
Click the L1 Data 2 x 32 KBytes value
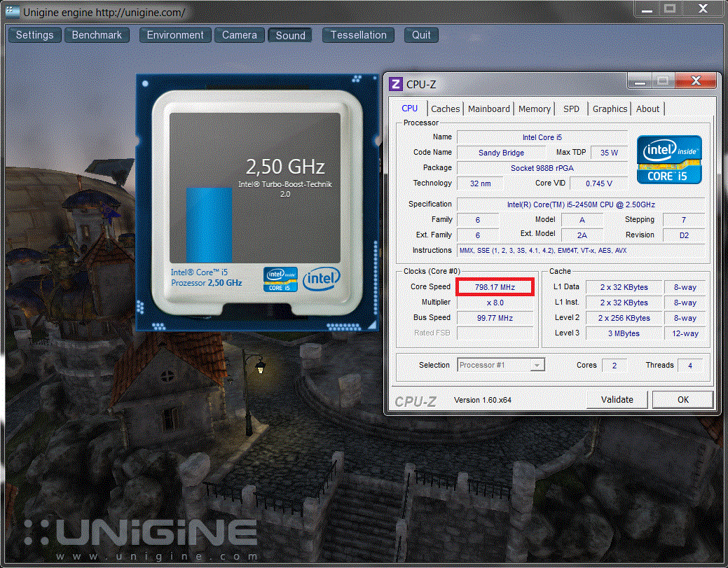pos(624,287)
